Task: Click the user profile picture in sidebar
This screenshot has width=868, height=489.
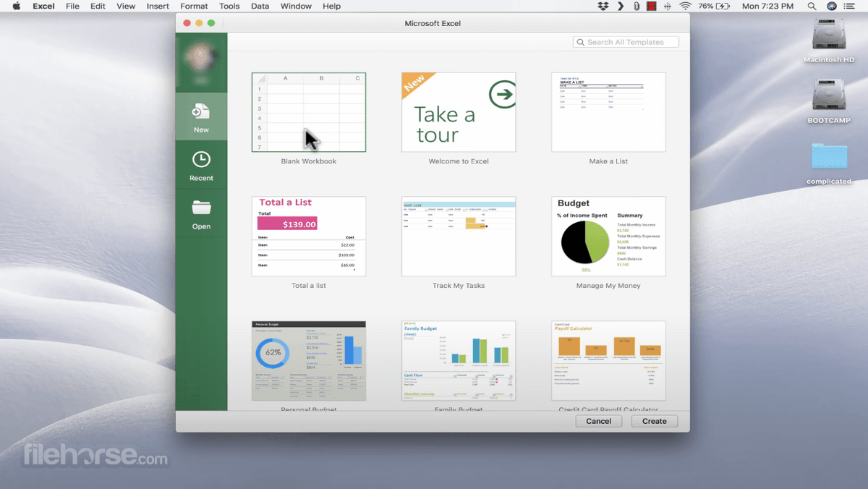Action: 201,60
